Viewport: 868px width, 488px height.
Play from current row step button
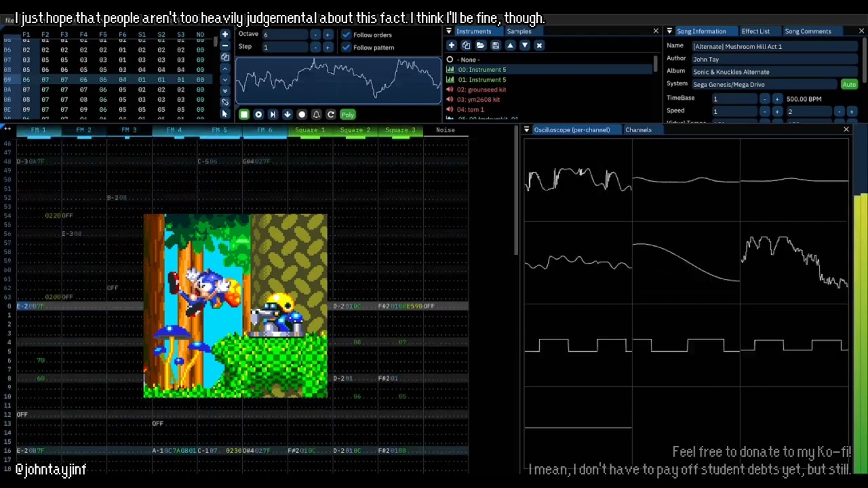273,115
